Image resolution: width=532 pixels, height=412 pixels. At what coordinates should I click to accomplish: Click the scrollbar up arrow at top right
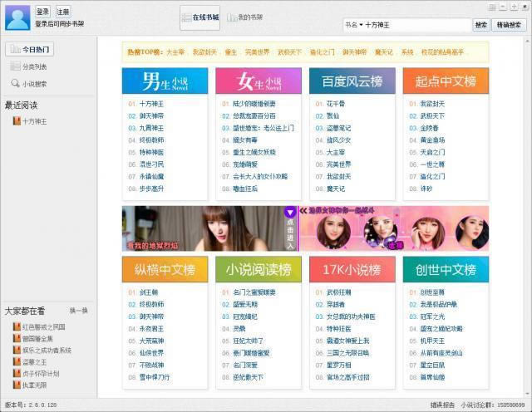click(x=527, y=41)
